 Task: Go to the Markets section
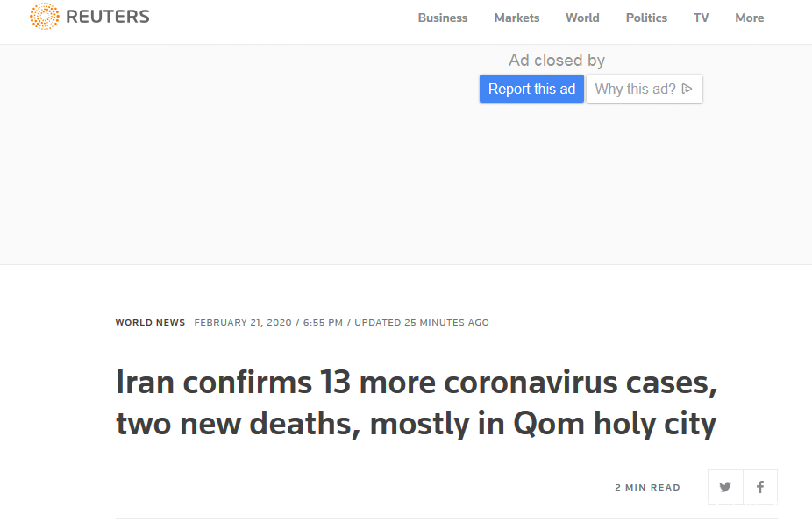click(516, 18)
